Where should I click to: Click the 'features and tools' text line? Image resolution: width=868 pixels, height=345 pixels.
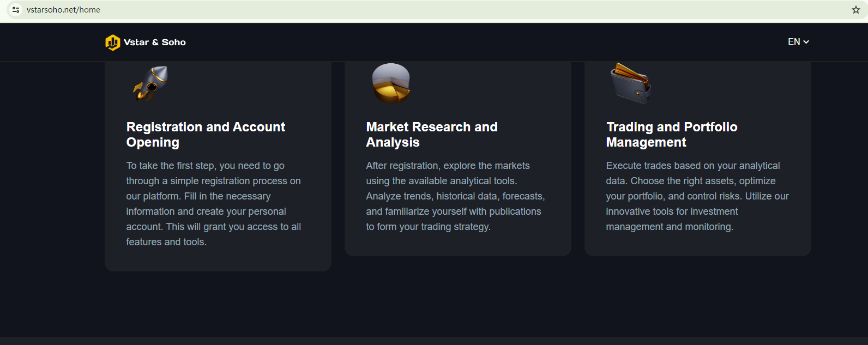pyautogui.click(x=166, y=242)
